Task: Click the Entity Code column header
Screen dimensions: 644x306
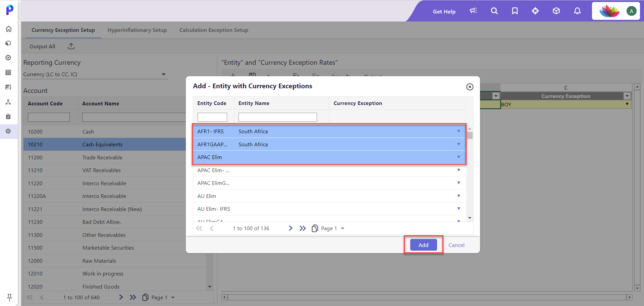Action: click(212, 103)
